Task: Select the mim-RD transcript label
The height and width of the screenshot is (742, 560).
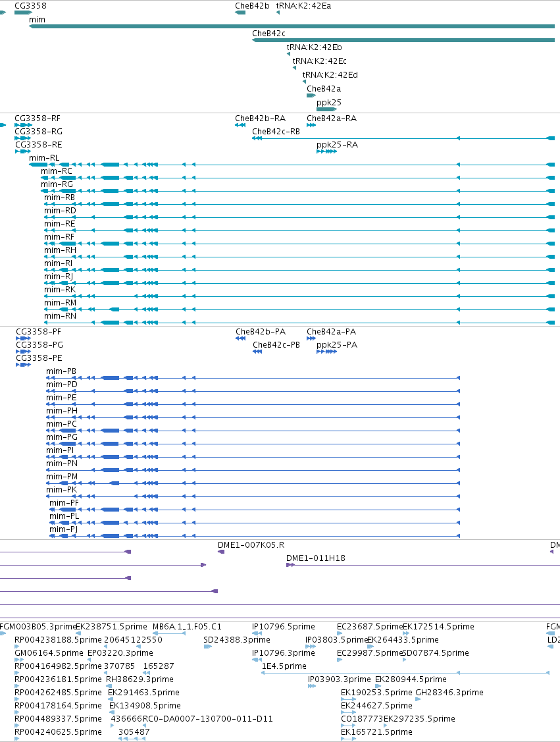Action: (x=60, y=211)
